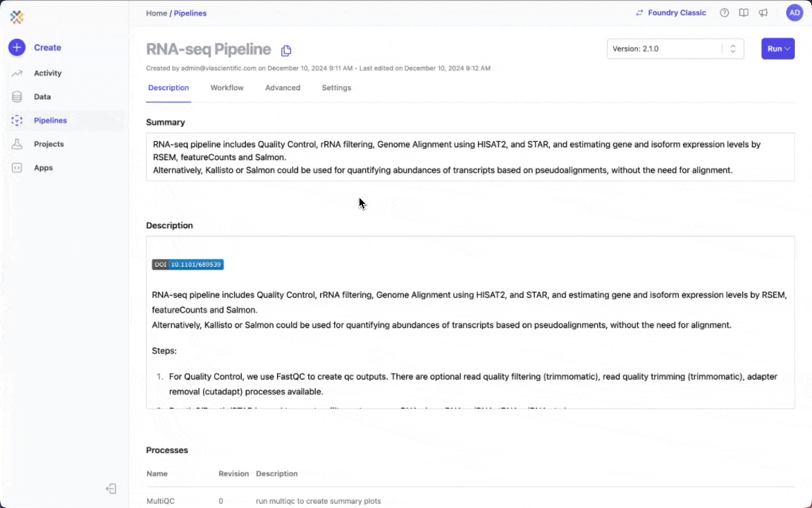Open the Apps section
Screen dimensions: 812x508
[43, 167]
